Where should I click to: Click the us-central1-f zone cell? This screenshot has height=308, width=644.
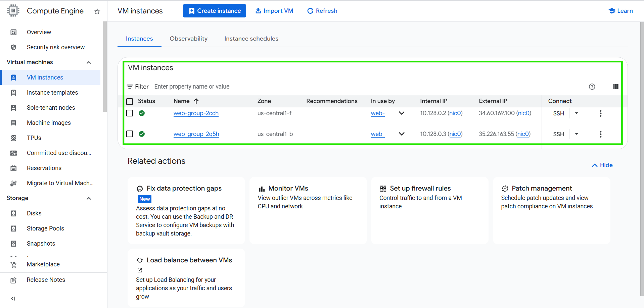click(x=274, y=113)
